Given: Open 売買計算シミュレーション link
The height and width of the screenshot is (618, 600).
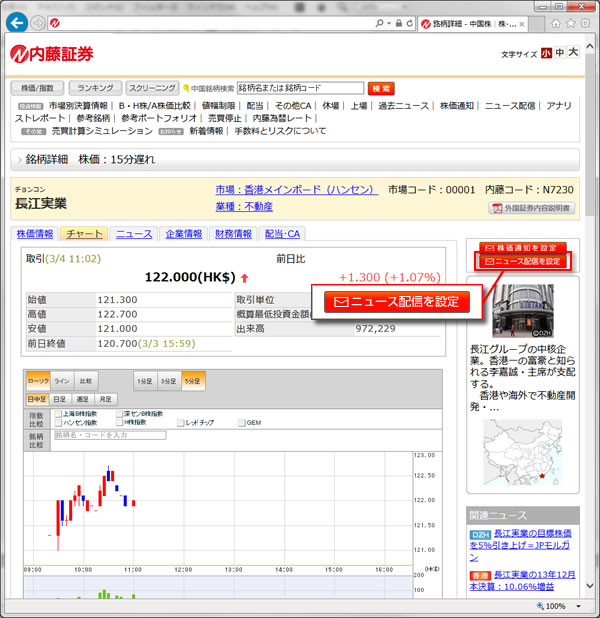Looking at the screenshot, I should (102, 131).
